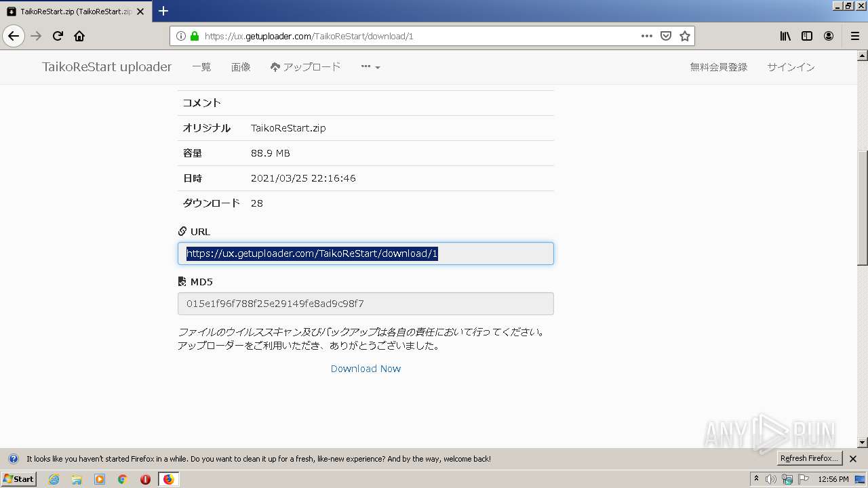Open the Firefox account icon
Screen dimensions: 868x488
tap(829, 36)
